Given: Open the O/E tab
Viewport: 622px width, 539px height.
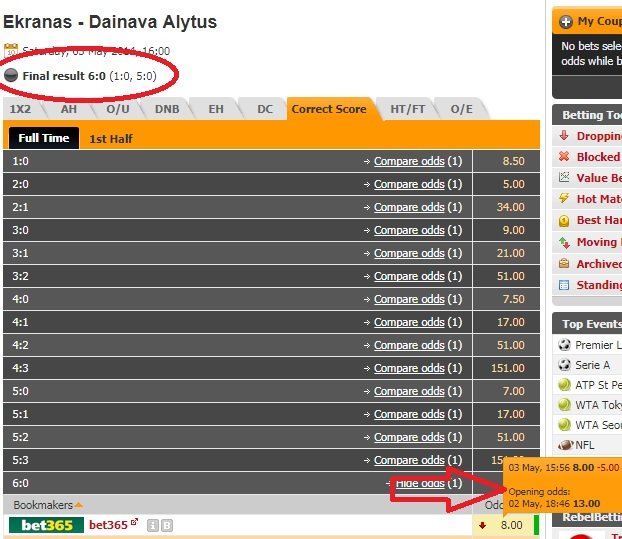Looking at the screenshot, I should (461, 109).
